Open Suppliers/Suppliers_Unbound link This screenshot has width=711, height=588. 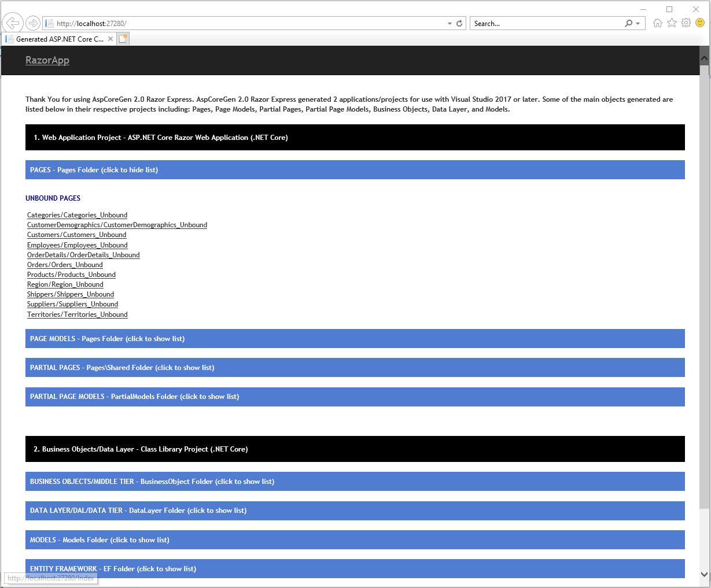click(x=72, y=304)
